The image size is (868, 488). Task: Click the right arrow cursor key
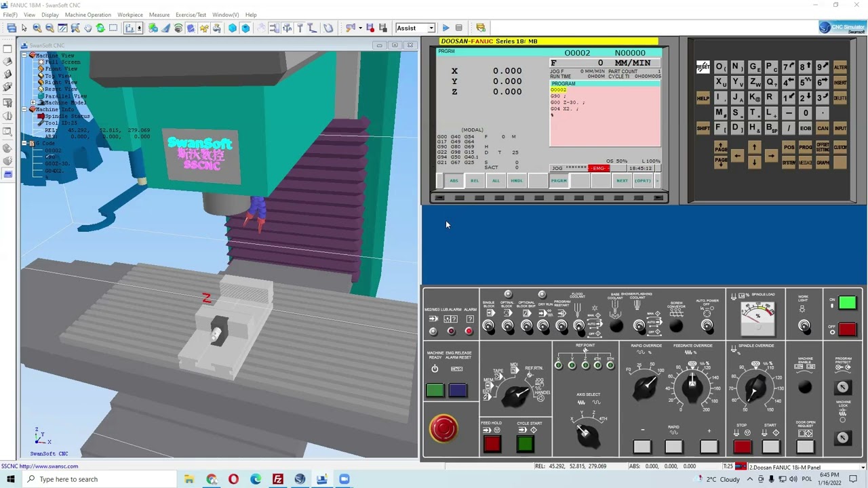pos(771,157)
